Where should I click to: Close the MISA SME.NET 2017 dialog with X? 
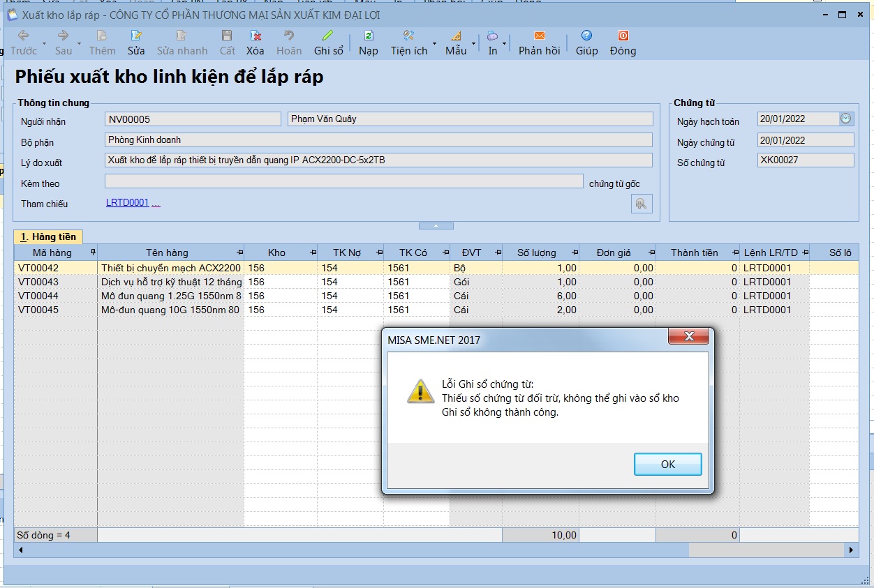[689, 337]
